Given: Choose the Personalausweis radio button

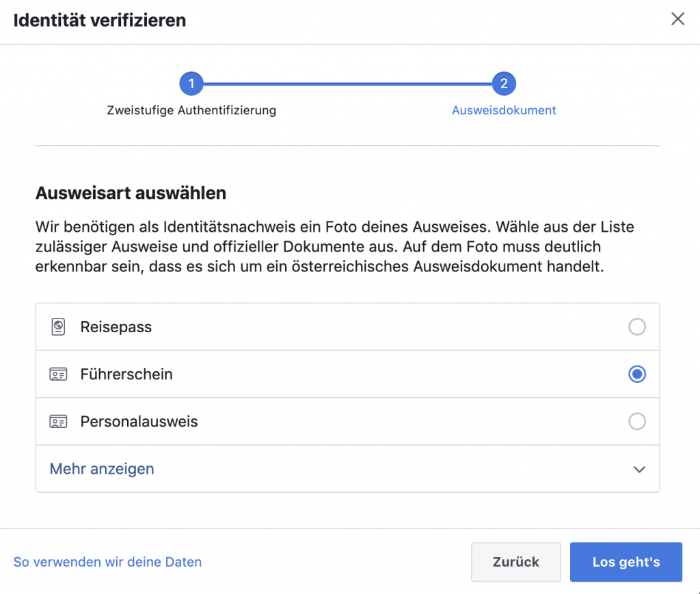Looking at the screenshot, I should (637, 422).
